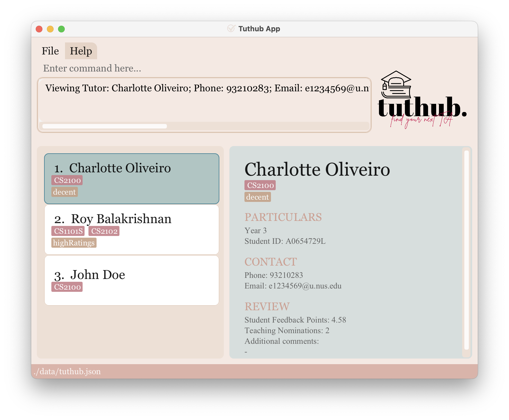Screen dimensions: 509x420
Task: Click the tuthub logo image
Action: click(x=421, y=99)
